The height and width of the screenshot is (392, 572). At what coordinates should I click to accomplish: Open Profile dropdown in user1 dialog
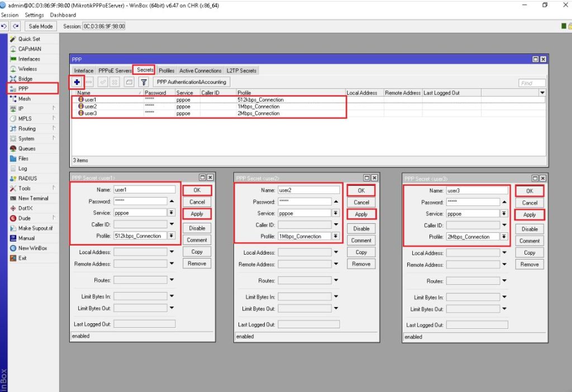171,236
